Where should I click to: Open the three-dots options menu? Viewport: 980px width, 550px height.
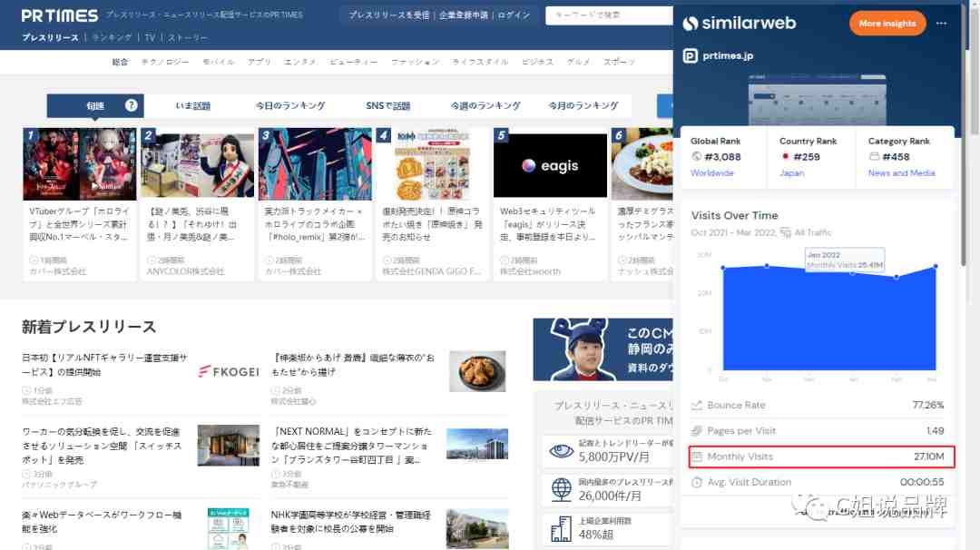[941, 24]
